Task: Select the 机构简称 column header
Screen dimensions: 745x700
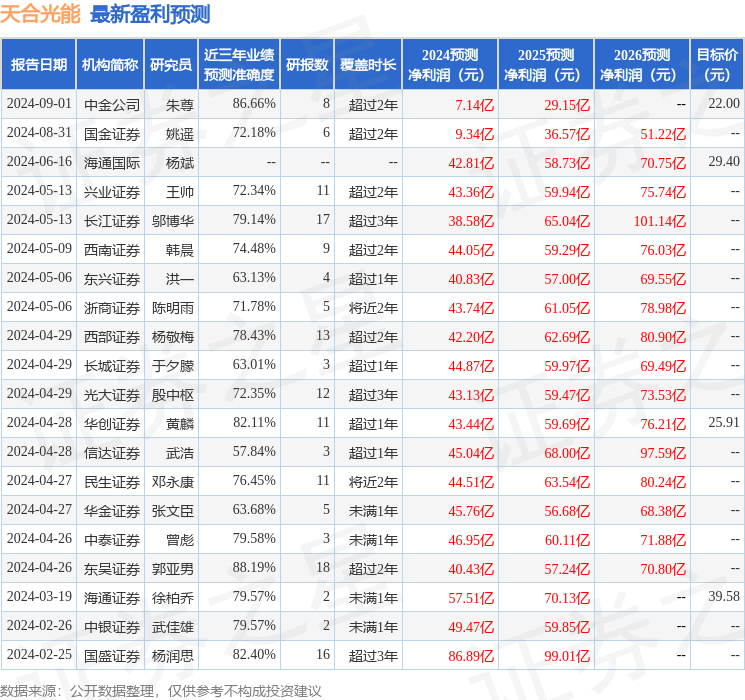Action: 110,65
